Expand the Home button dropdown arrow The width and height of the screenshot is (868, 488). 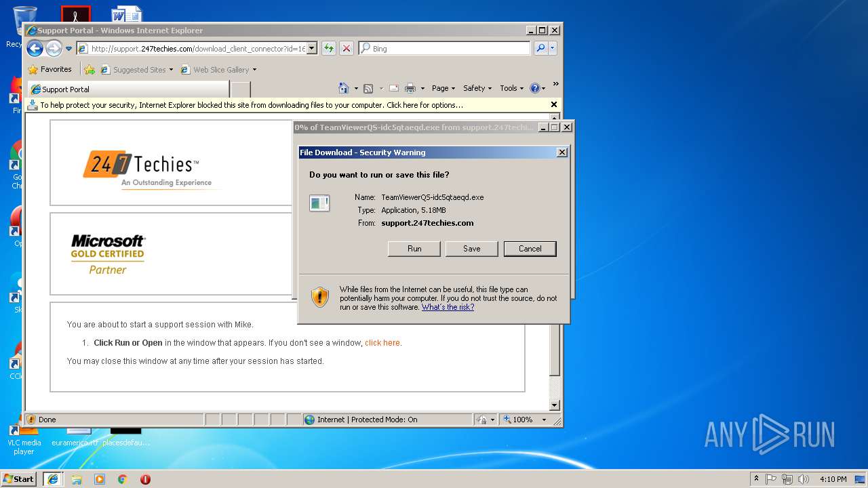coord(356,88)
